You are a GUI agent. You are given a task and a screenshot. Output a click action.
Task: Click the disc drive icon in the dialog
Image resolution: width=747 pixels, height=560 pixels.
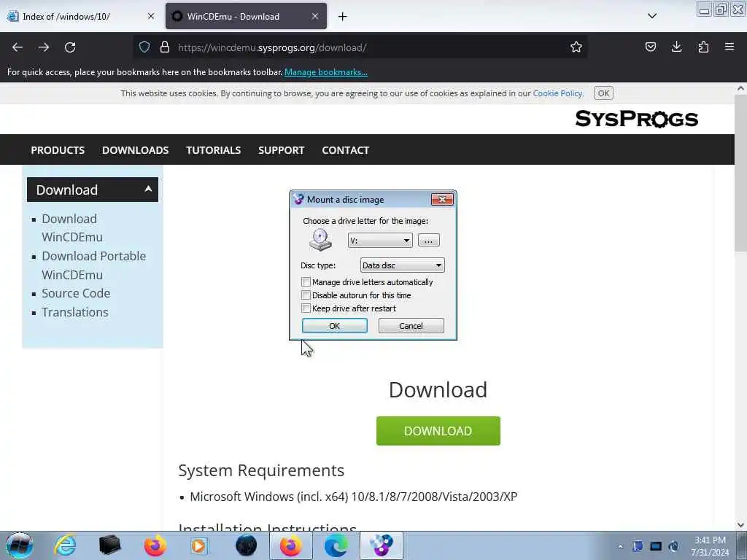point(320,239)
